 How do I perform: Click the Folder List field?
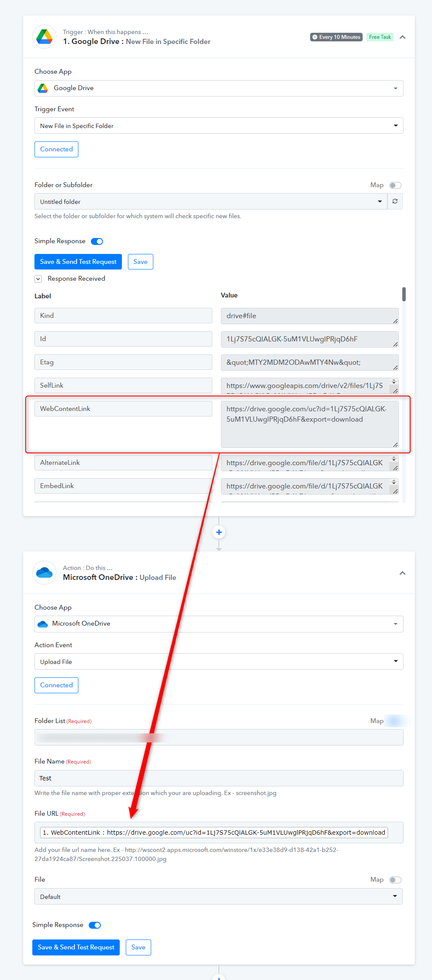[x=219, y=737]
